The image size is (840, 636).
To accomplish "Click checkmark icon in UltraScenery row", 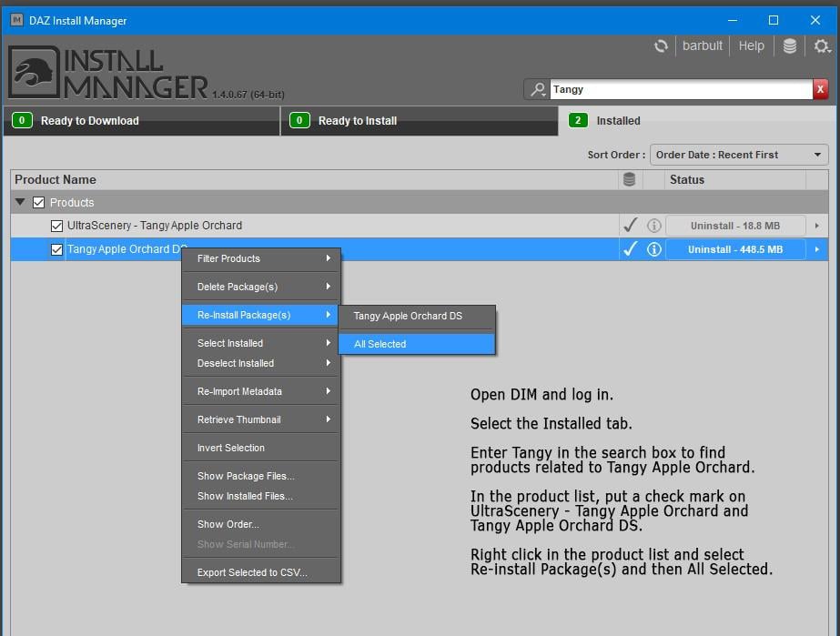I will [631, 225].
